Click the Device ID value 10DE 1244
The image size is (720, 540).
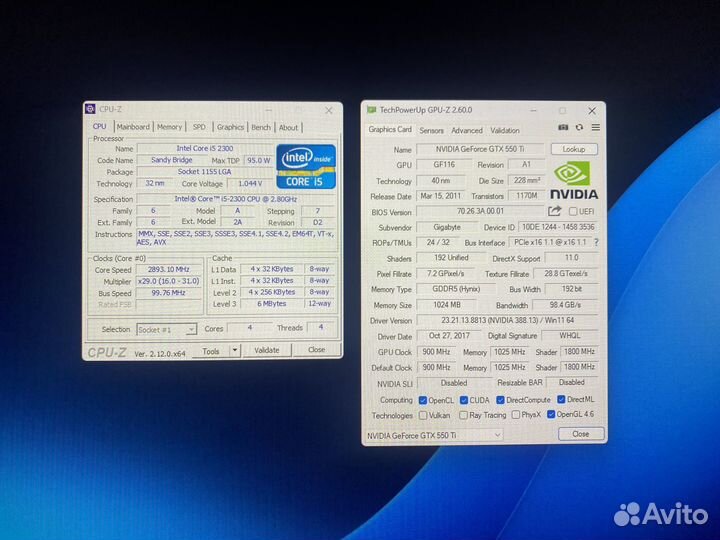click(x=558, y=227)
